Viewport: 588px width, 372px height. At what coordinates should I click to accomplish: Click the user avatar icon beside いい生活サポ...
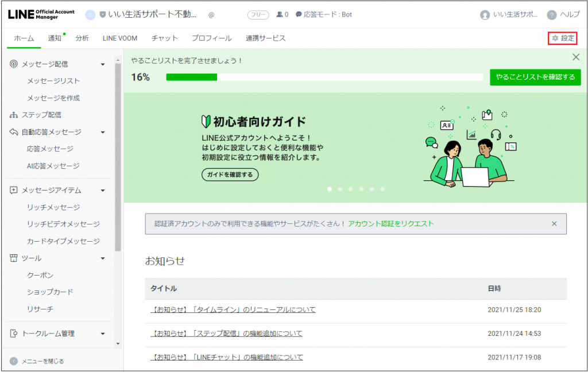[x=485, y=14]
